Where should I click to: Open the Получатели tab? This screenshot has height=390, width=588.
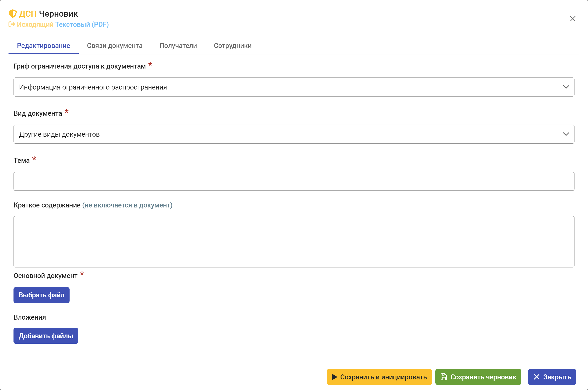click(178, 46)
